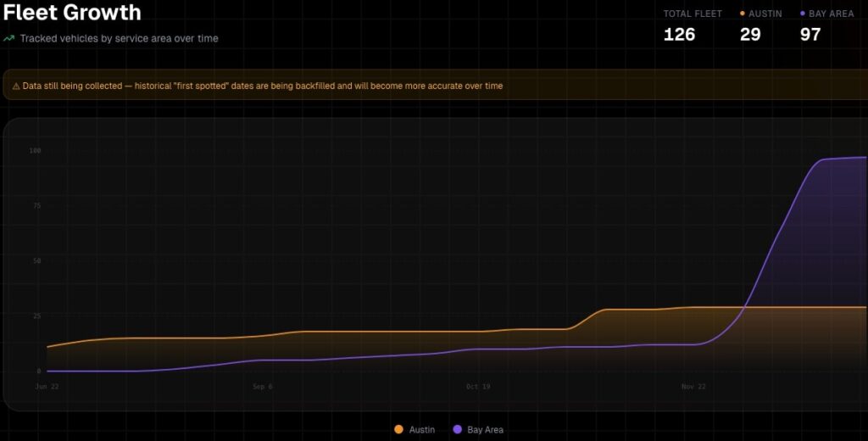The width and height of the screenshot is (868, 441).
Task: Click the orange dot beside AUSTIN header stat
Action: (743, 14)
